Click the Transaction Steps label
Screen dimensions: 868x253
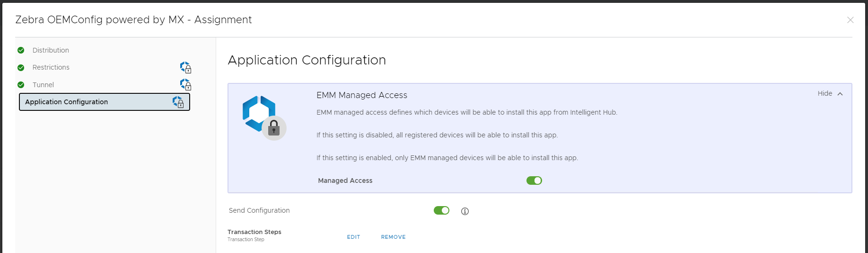click(254, 232)
